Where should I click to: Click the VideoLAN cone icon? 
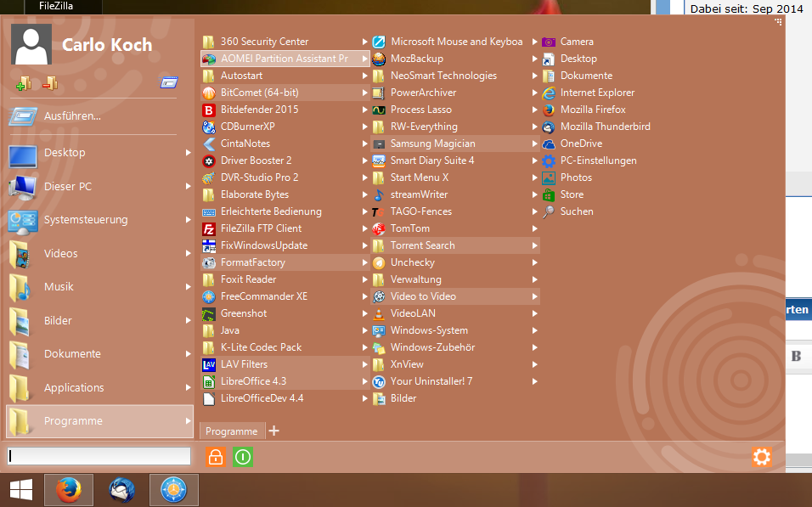[x=379, y=313]
